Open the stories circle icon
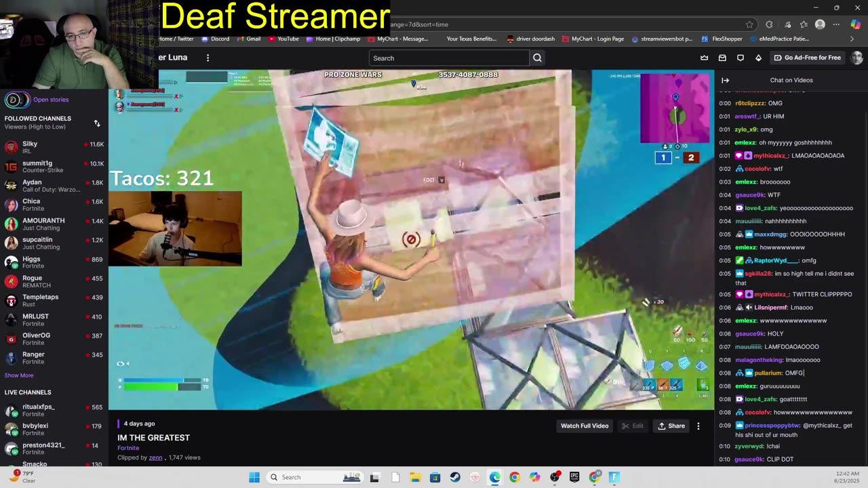Screen dimensions: 868x488 point(17,100)
